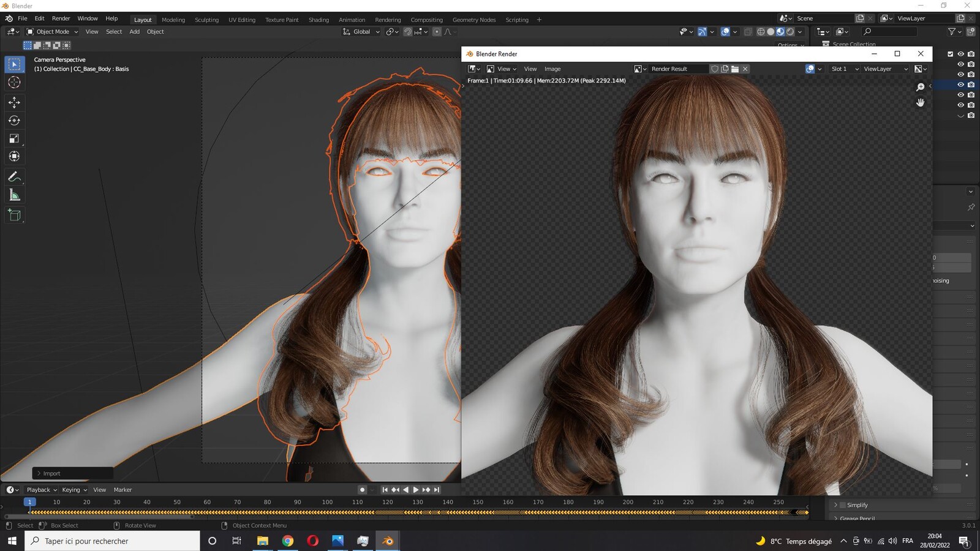This screenshot has width=980, height=551.
Task: Click auto keying record button in timeline
Action: click(x=362, y=490)
